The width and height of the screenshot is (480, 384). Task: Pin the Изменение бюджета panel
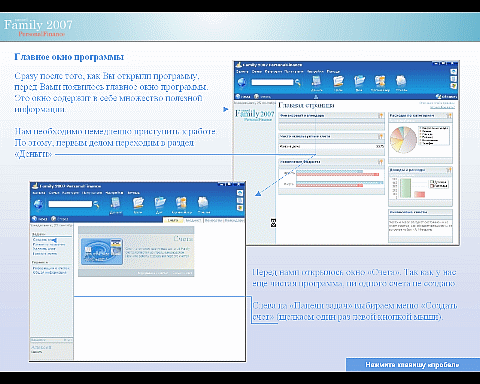tap(380, 162)
